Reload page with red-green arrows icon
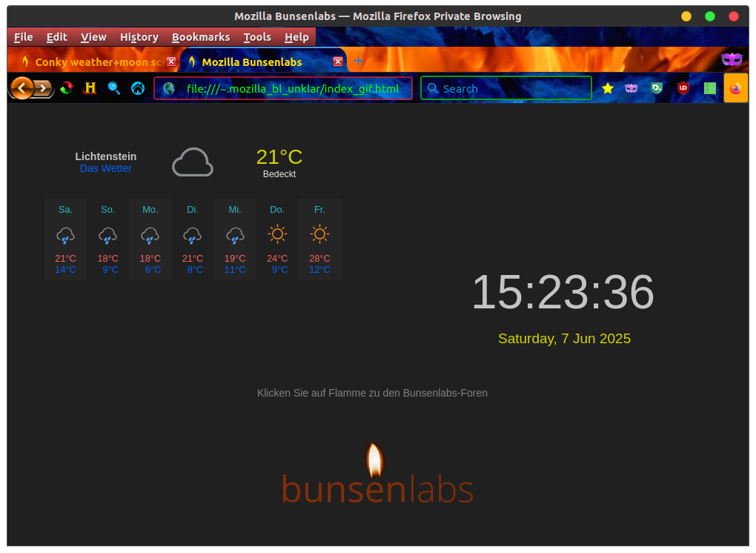 tap(67, 87)
